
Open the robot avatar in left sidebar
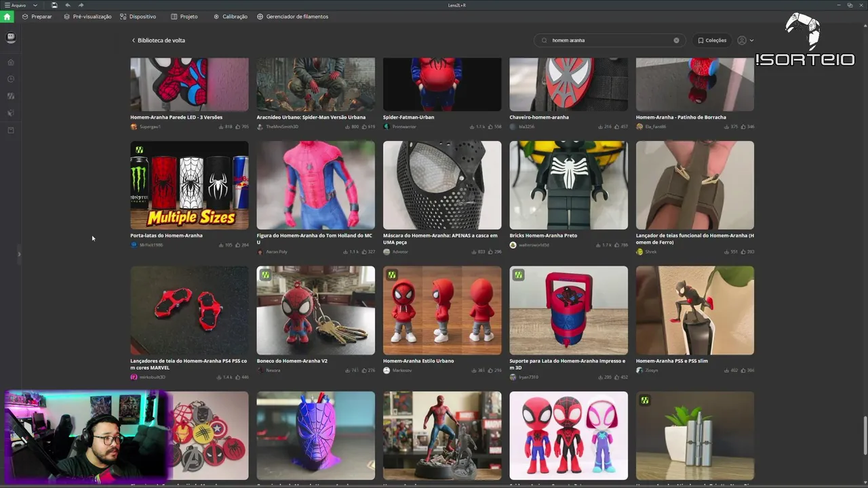11,38
